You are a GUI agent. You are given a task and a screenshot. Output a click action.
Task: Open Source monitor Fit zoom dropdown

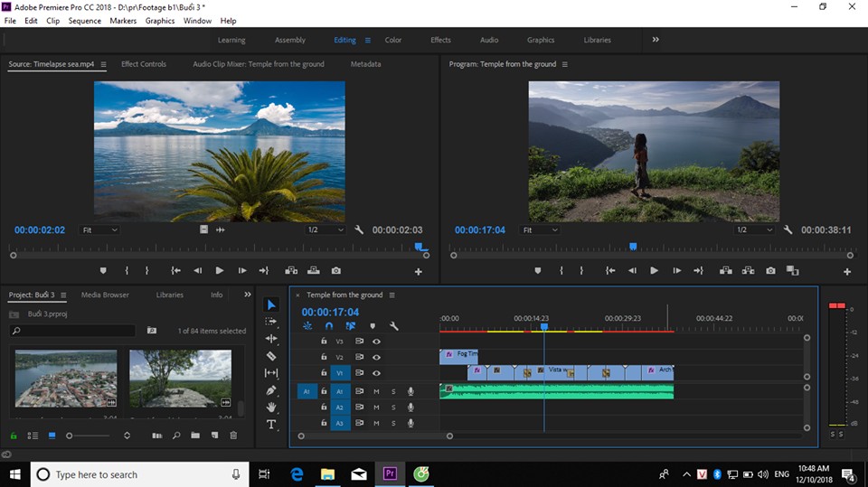(99, 229)
